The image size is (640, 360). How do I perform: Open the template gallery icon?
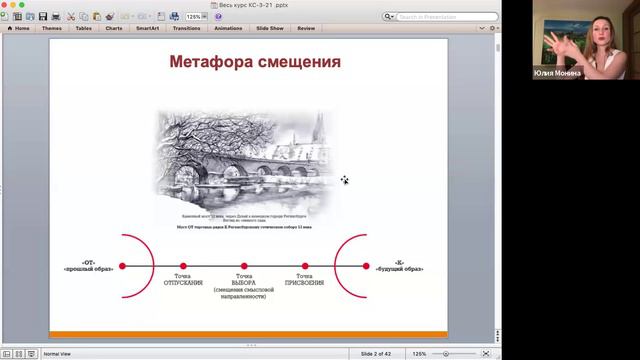[17, 16]
